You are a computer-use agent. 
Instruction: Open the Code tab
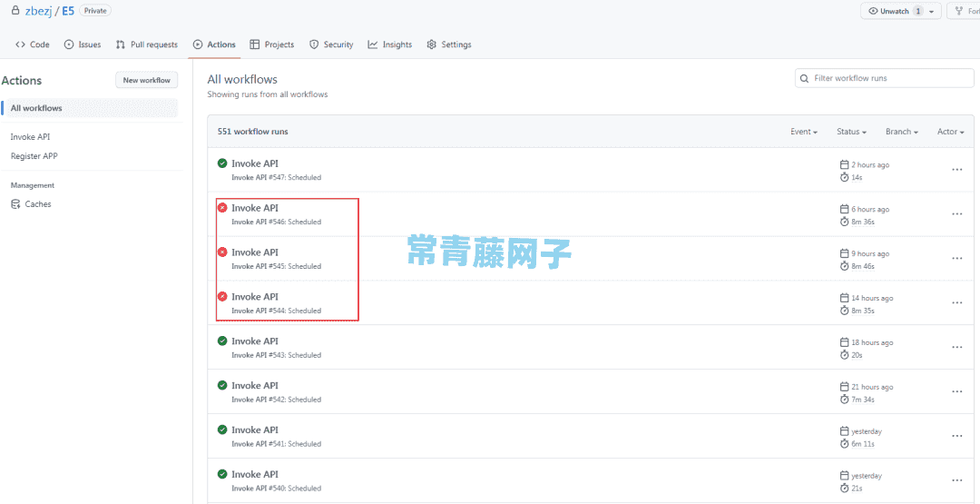(x=32, y=44)
